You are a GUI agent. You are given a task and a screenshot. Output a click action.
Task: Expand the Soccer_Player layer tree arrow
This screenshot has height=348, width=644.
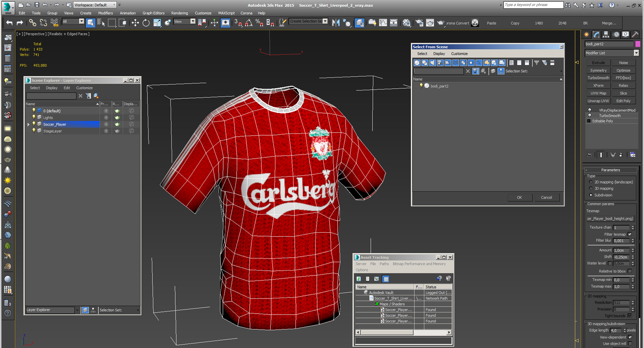click(28, 124)
